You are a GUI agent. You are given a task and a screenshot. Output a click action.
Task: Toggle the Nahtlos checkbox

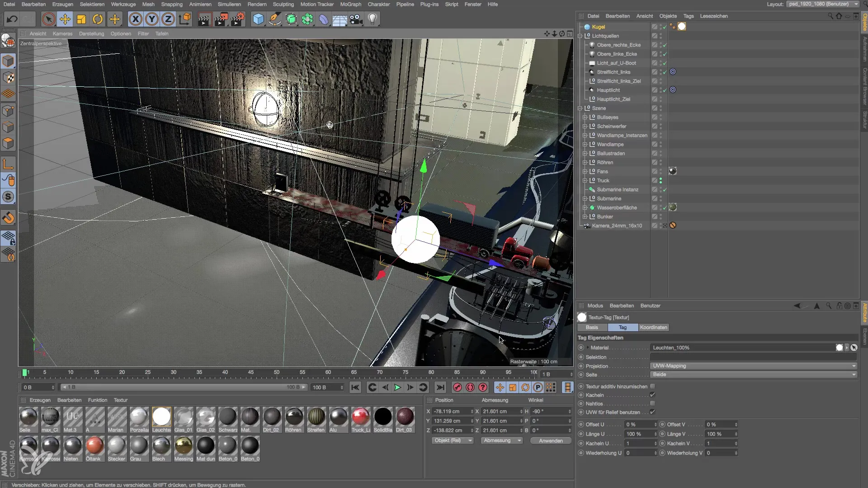click(x=652, y=404)
